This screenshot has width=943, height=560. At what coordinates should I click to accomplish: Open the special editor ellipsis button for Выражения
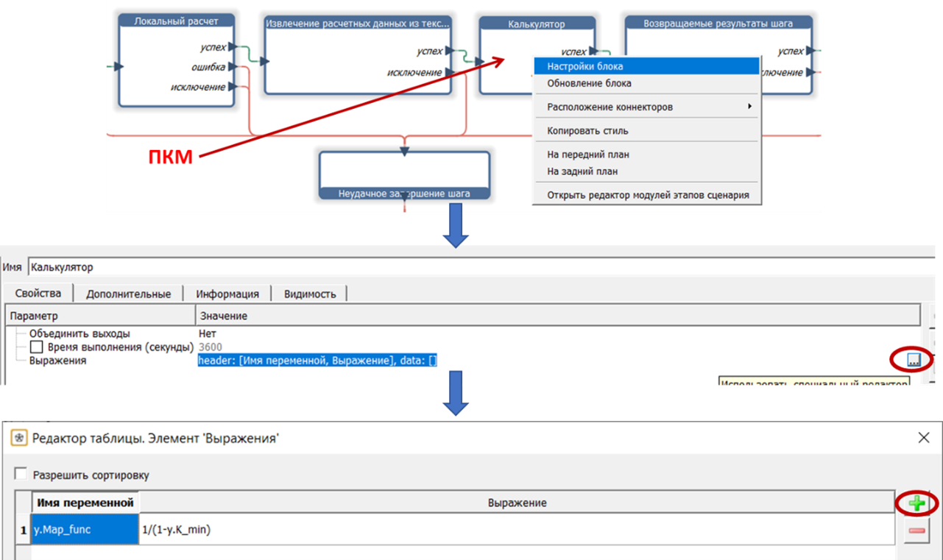[913, 360]
